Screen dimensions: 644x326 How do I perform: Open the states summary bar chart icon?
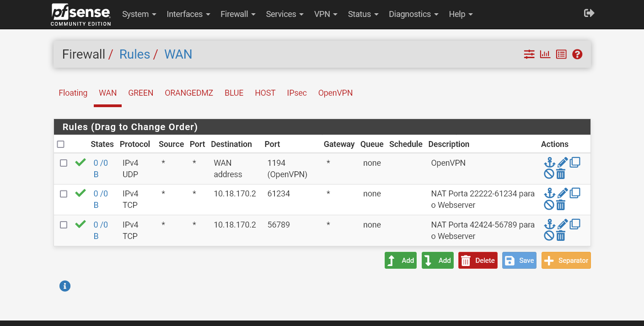[545, 54]
